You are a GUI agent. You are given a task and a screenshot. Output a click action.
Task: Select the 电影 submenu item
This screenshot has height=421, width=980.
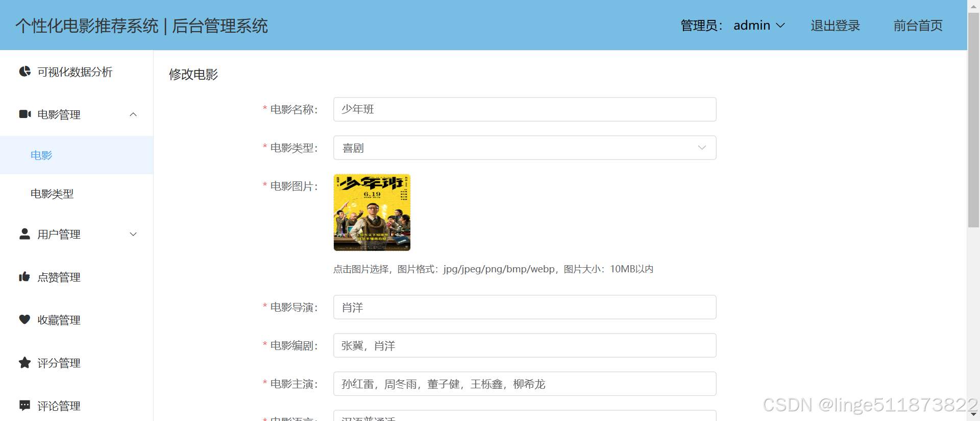pos(77,155)
